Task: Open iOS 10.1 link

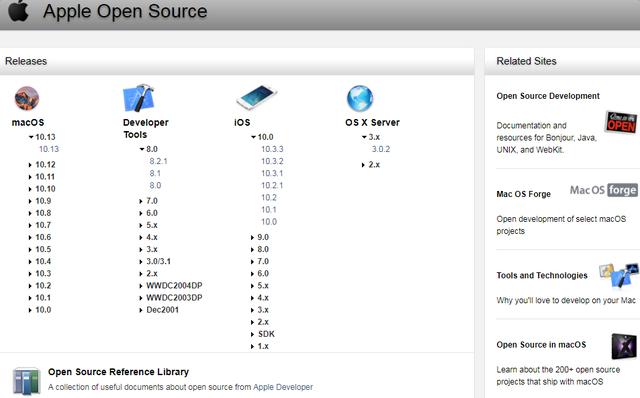Action: [x=269, y=210]
